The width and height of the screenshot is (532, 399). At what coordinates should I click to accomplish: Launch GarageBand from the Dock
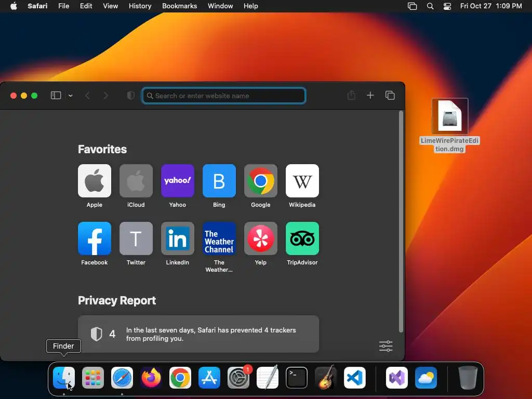point(326,378)
